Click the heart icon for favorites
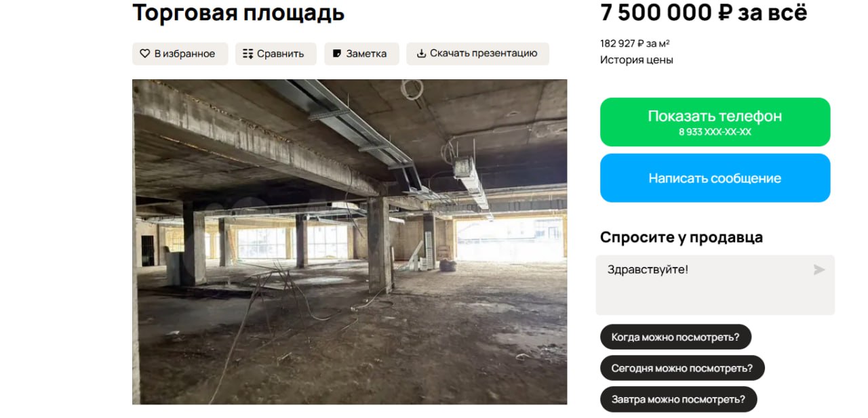 click(144, 54)
